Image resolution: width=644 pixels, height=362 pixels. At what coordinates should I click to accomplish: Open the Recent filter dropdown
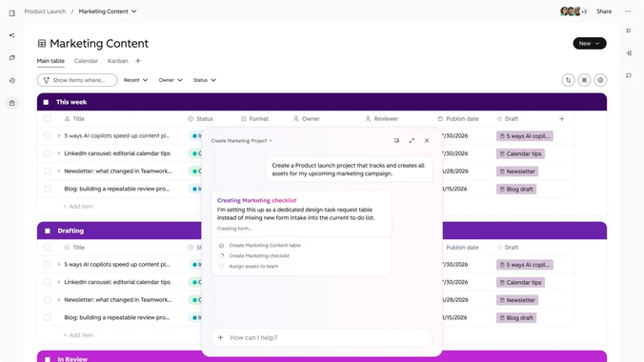point(135,80)
